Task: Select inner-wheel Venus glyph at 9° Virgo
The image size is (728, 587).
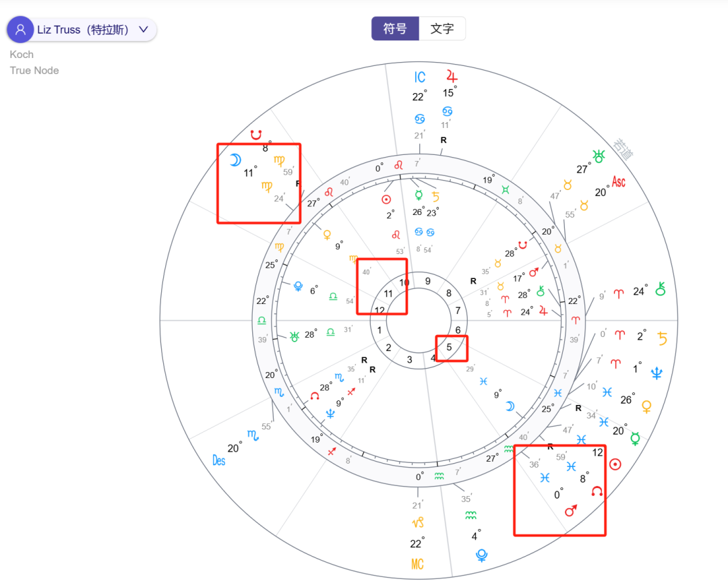Action: (327, 235)
